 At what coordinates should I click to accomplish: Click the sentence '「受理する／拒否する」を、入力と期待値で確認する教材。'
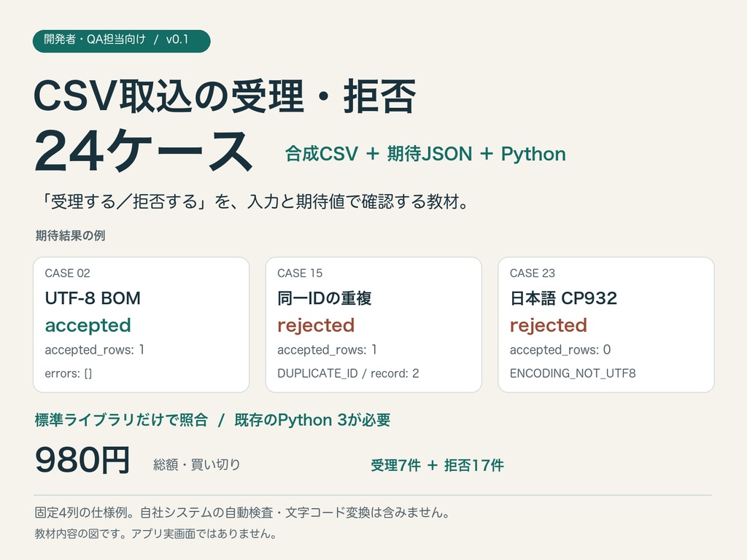coord(253,201)
